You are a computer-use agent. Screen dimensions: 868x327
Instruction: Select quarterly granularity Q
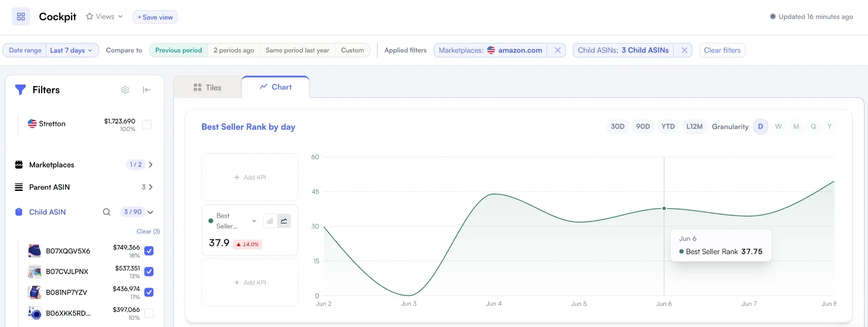point(813,127)
